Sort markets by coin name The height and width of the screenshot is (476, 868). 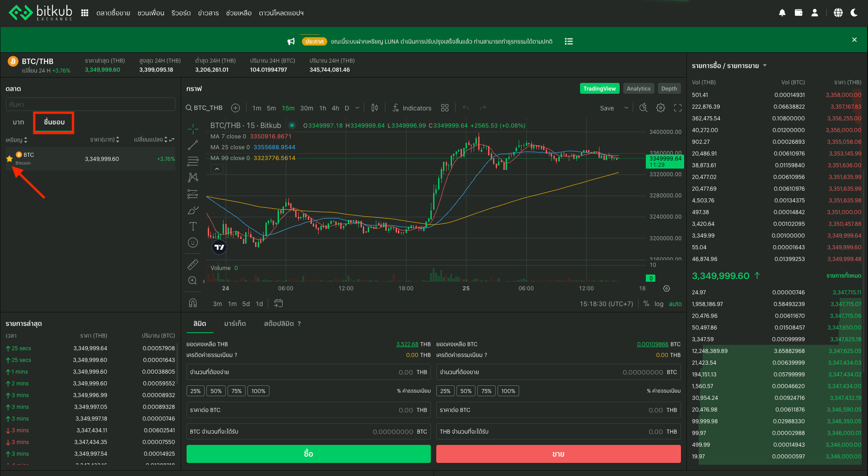click(x=17, y=140)
